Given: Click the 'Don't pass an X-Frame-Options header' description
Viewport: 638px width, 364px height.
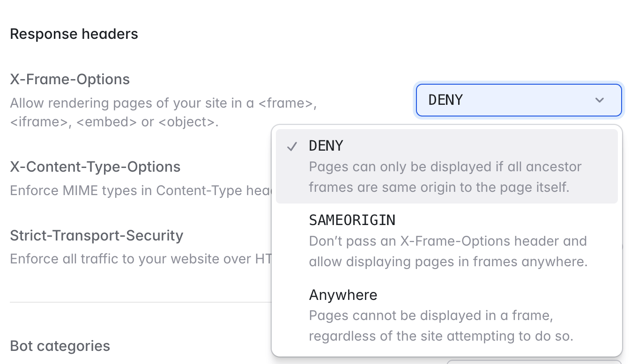Looking at the screenshot, I should coord(448,251).
